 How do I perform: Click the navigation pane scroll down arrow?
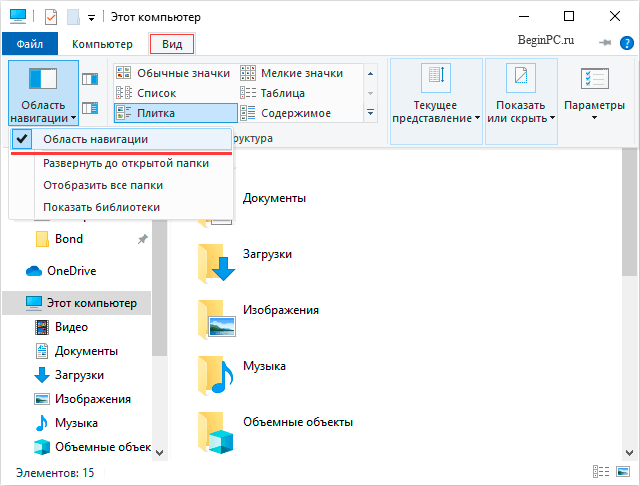[x=160, y=453]
